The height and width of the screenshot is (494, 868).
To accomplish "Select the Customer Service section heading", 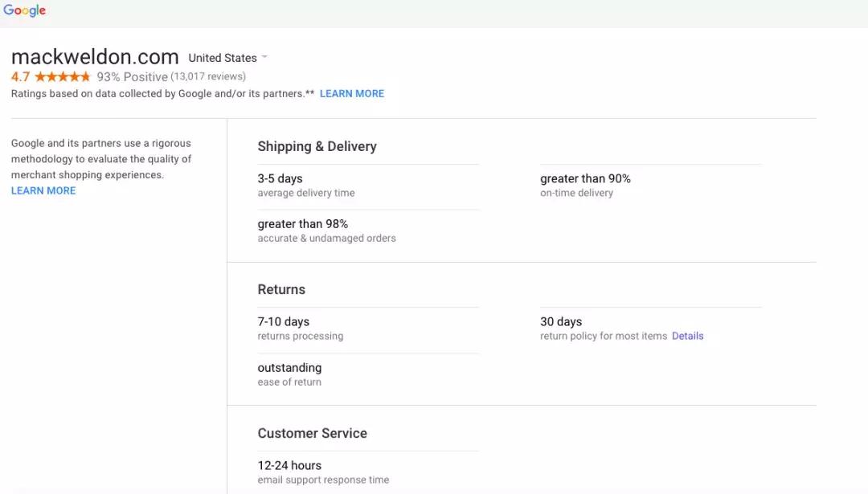I will tap(312, 434).
